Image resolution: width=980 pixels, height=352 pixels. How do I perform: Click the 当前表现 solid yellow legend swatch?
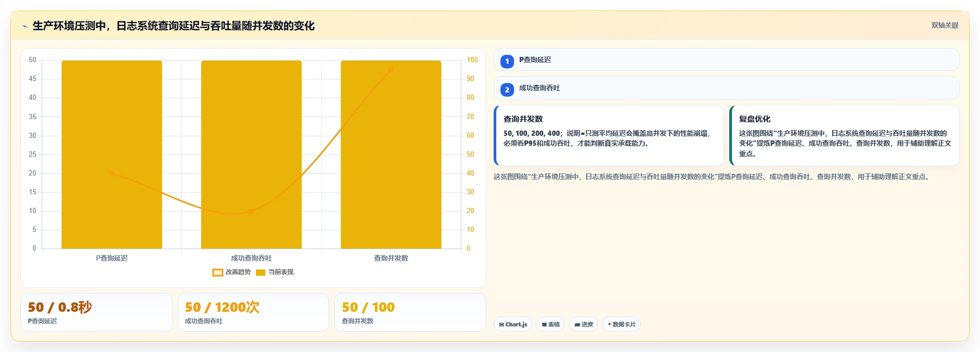pyautogui.click(x=261, y=272)
